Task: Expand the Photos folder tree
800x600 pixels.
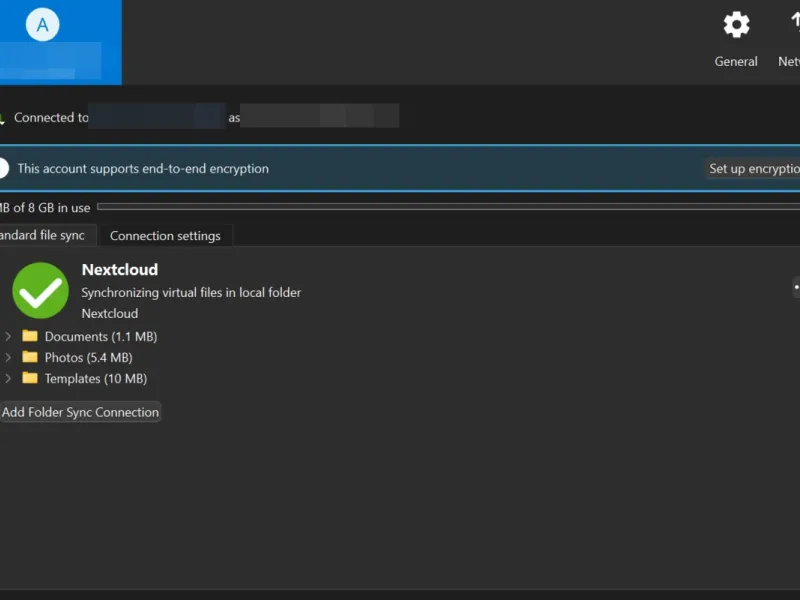Action: coord(8,357)
